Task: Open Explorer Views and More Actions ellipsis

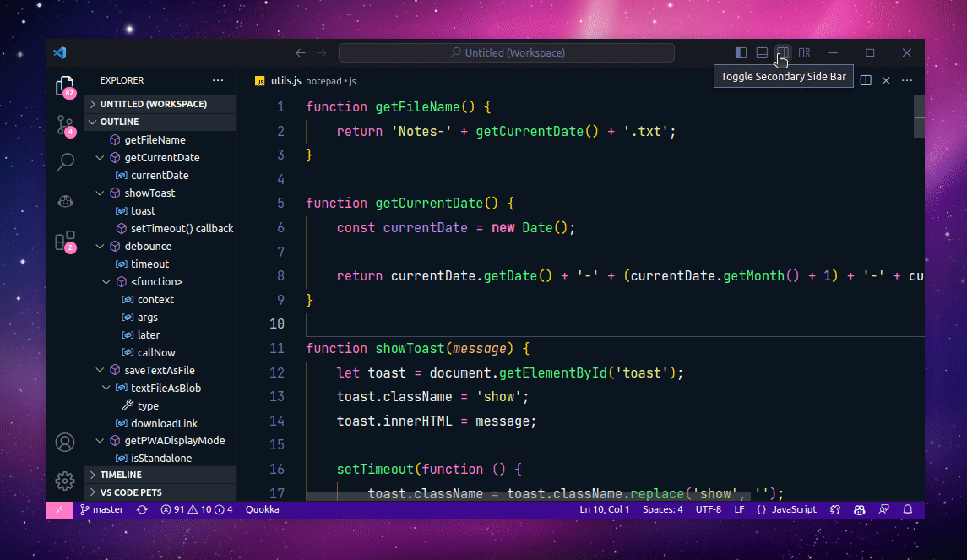Action: (218, 80)
